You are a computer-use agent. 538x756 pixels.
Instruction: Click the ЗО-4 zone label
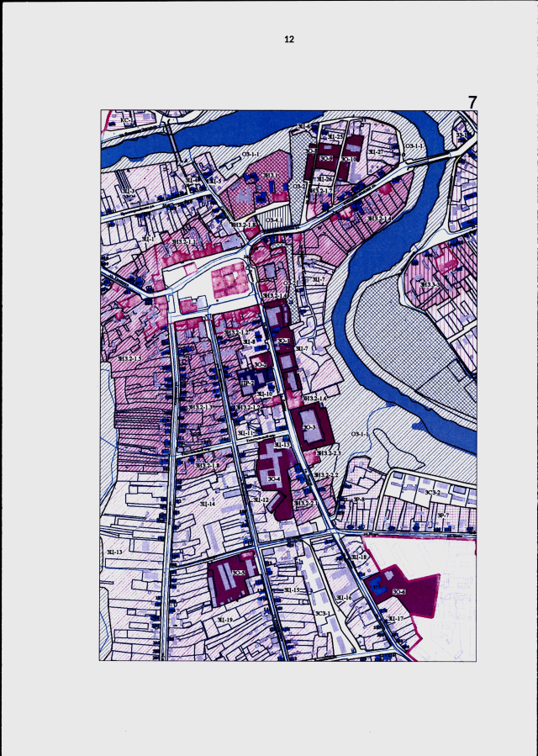(x=274, y=478)
